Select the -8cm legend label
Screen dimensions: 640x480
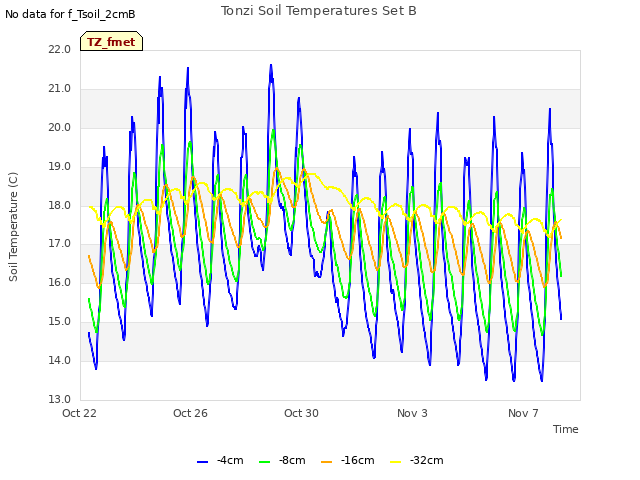(x=292, y=460)
